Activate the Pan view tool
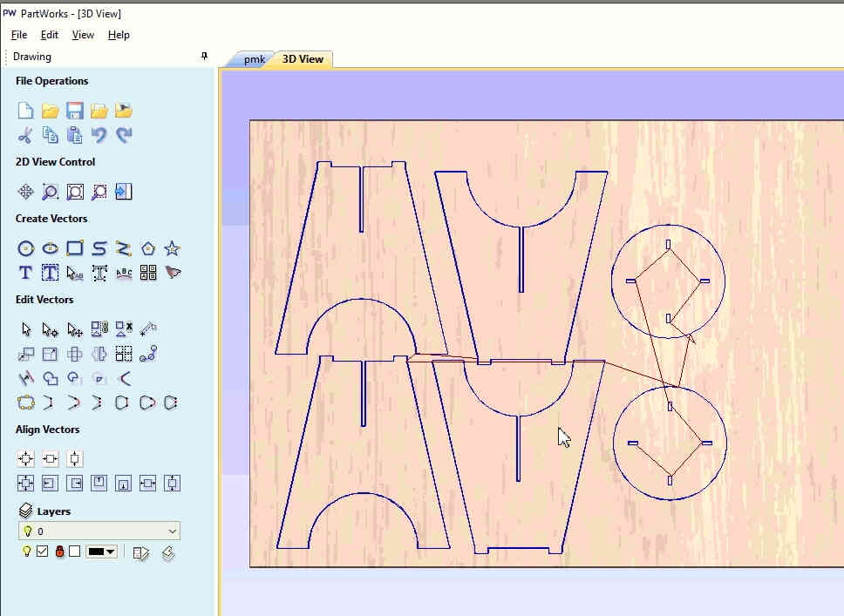 pos(25,192)
